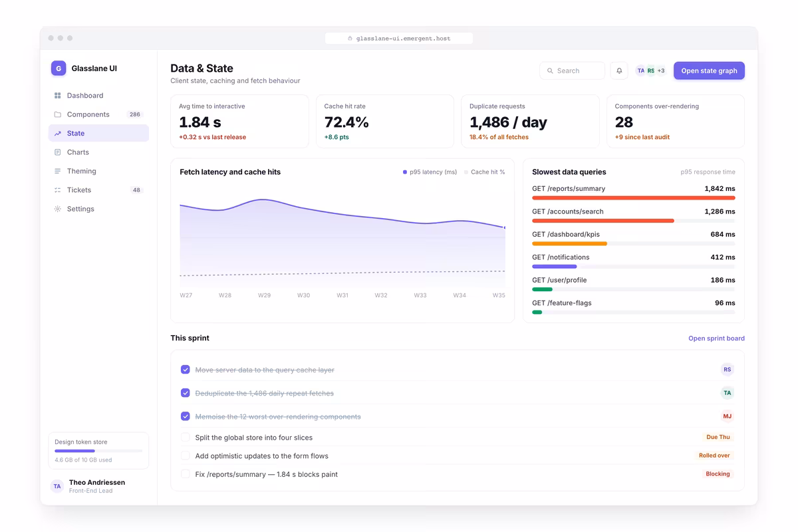This screenshot has height=532, width=798.
Task: Click the +3 extra members badge
Action: click(661, 70)
